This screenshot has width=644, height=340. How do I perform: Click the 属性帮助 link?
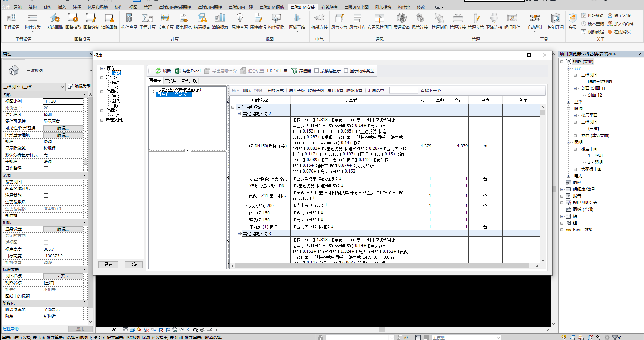pyautogui.click(x=11, y=329)
